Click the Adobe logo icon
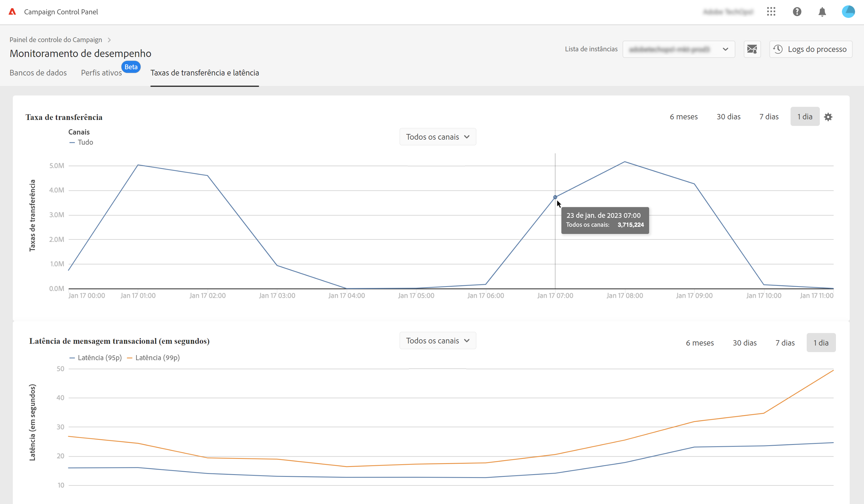This screenshot has height=504, width=864. point(12,12)
